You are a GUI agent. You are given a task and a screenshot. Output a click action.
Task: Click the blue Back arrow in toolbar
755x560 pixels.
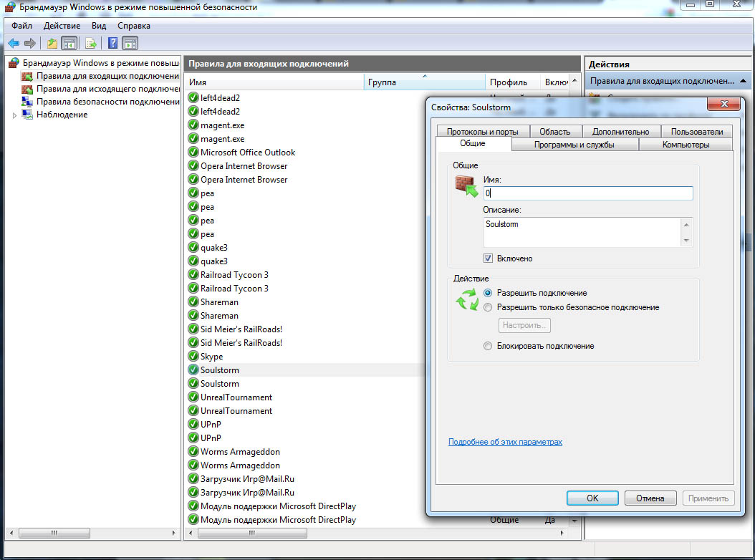coord(13,44)
